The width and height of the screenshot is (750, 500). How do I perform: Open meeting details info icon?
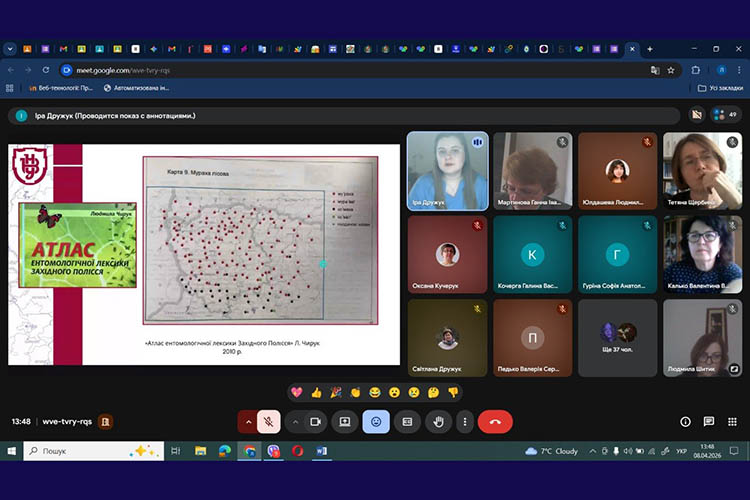tap(685, 422)
